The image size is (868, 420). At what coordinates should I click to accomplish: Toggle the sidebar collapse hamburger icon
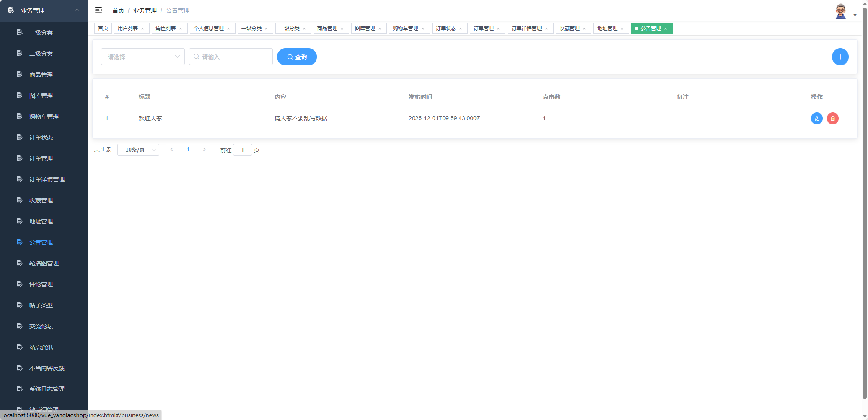click(x=98, y=10)
